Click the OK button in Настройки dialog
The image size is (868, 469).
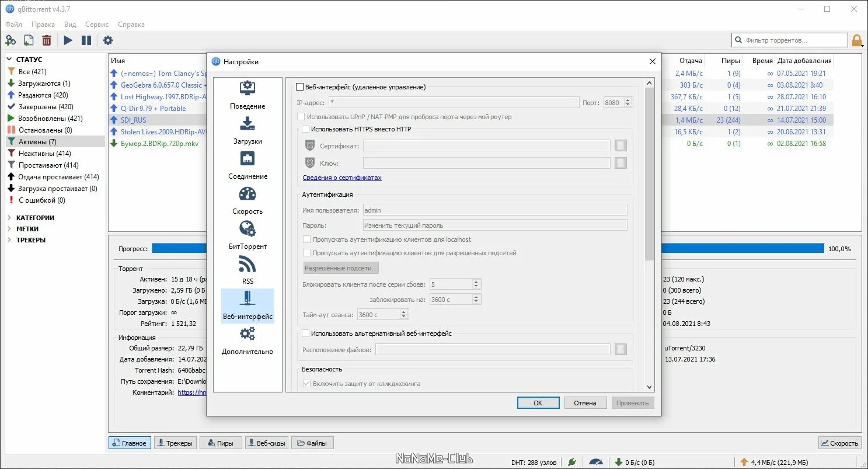tap(538, 403)
